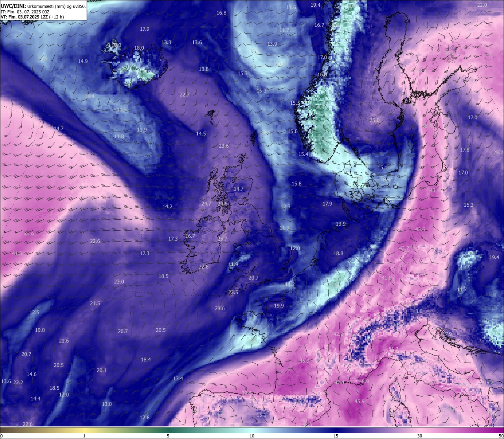Click colorbar tick label 10
The width and height of the screenshot is (504, 439).
(252, 436)
